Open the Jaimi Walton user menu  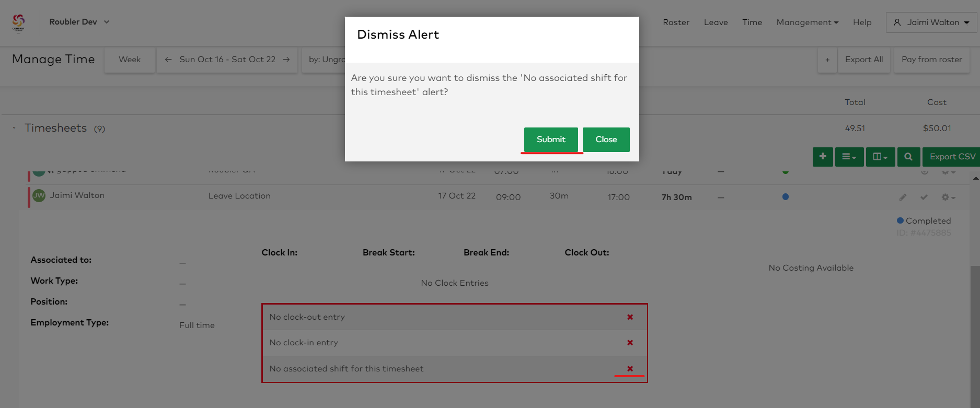931,22
